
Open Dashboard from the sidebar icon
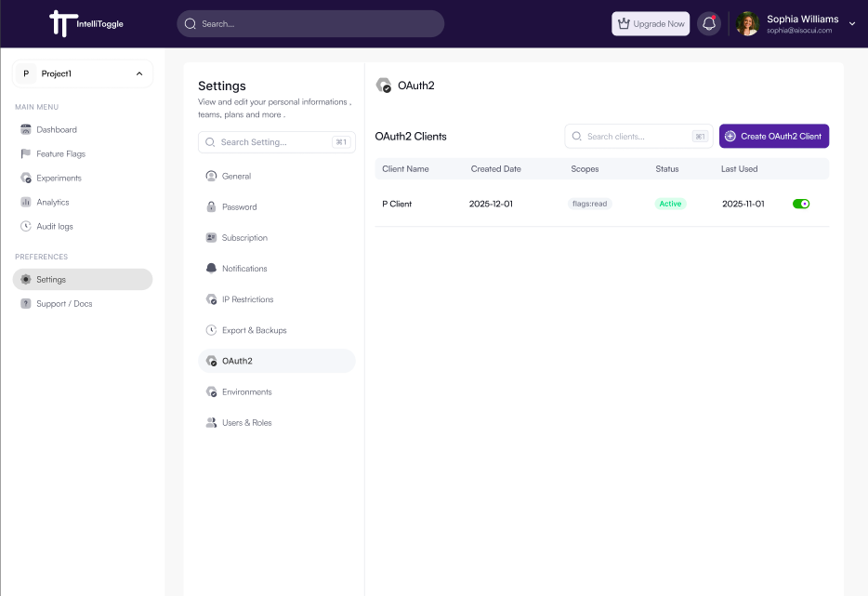(x=26, y=130)
